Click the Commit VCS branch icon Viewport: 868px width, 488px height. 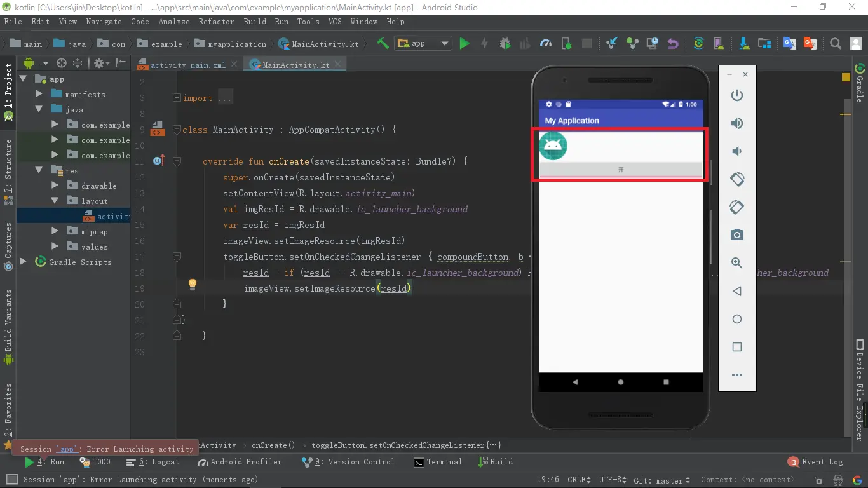click(x=632, y=43)
